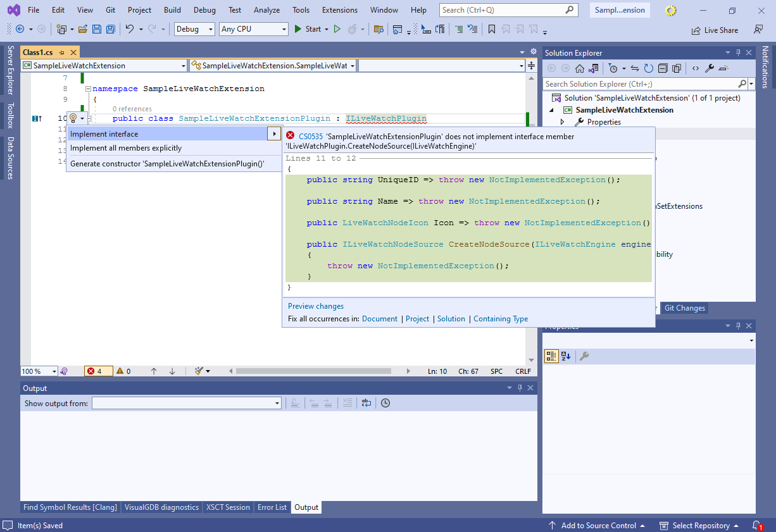
Task: Click the Open File folder icon
Action: (83, 29)
